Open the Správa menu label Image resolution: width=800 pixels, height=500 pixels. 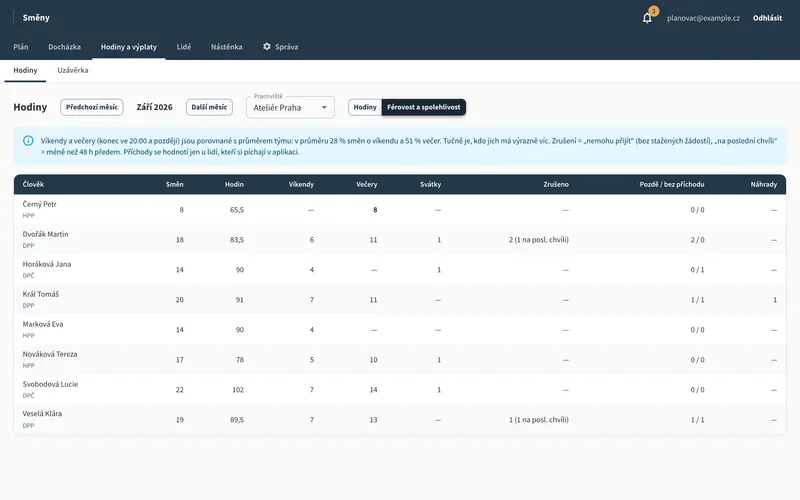tap(287, 46)
